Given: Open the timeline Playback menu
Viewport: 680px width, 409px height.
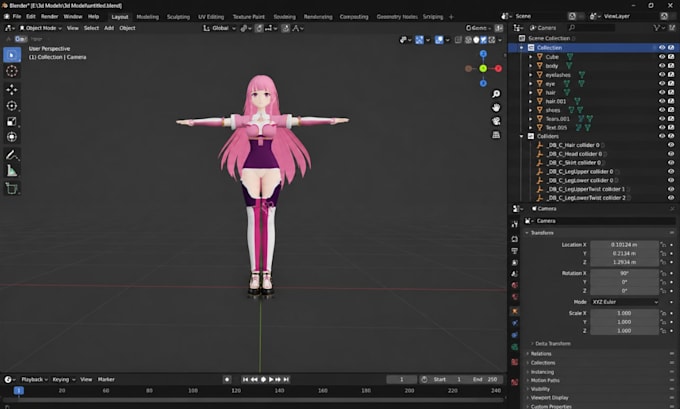Looking at the screenshot, I should pyautogui.click(x=34, y=380).
